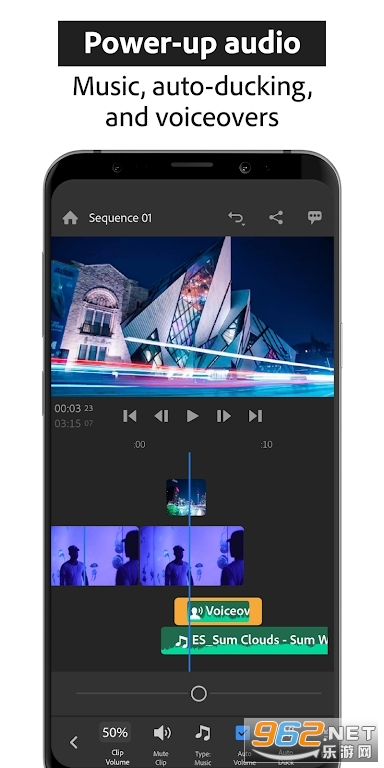Tap the share icon

pyautogui.click(x=276, y=217)
